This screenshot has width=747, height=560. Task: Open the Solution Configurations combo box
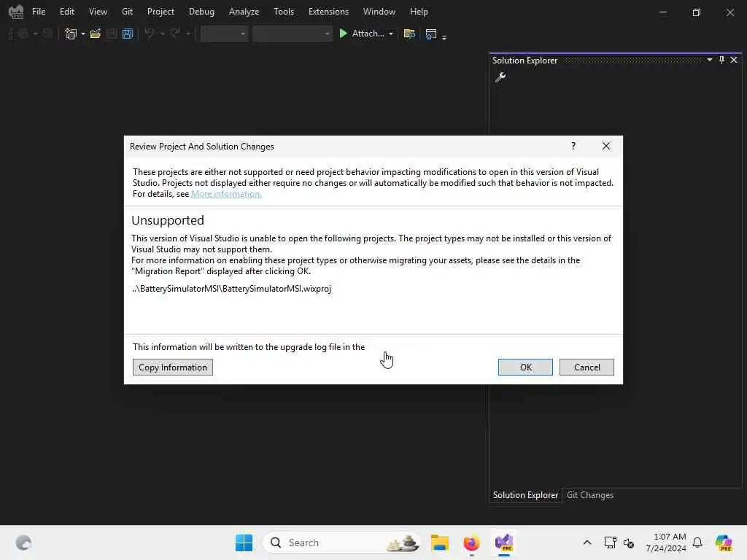click(x=224, y=34)
